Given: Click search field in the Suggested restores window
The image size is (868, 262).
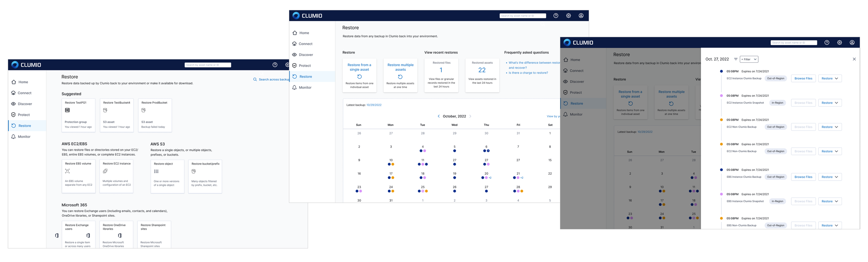Looking at the screenshot, I should [x=208, y=65].
